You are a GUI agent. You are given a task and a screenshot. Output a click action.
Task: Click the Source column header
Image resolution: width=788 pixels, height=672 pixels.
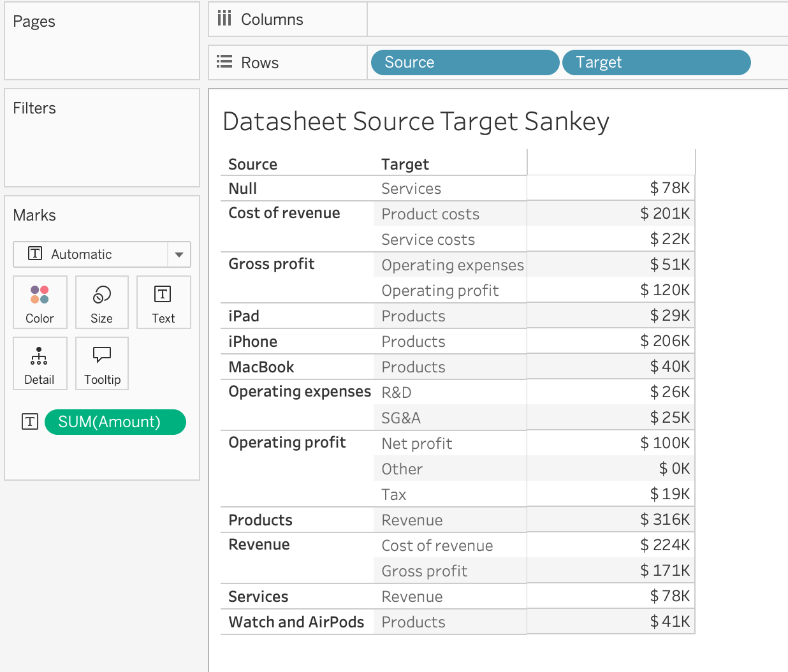click(x=252, y=164)
